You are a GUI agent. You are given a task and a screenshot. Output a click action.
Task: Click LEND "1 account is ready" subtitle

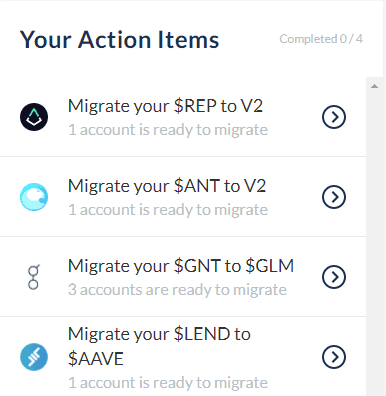coord(168,383)
